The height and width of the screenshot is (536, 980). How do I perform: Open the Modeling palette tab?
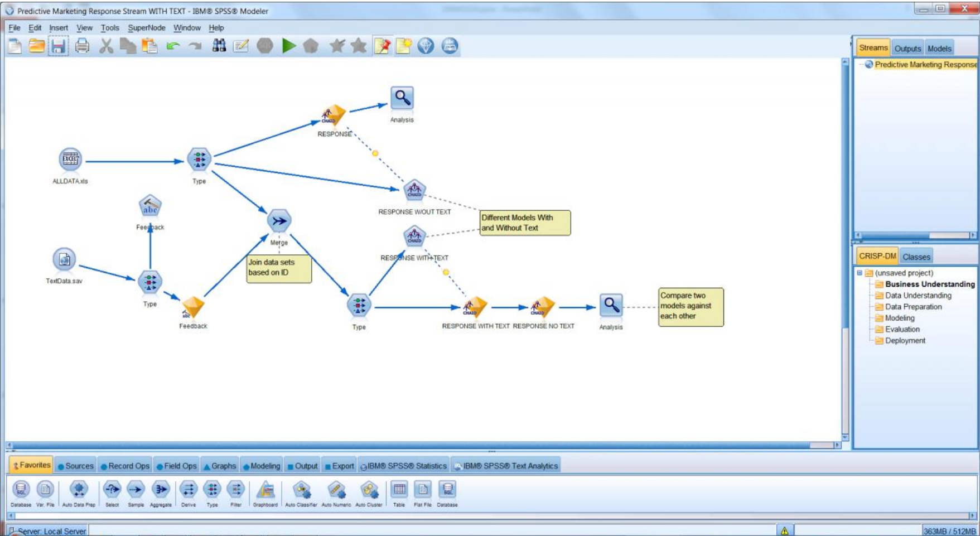coord(262,466)
